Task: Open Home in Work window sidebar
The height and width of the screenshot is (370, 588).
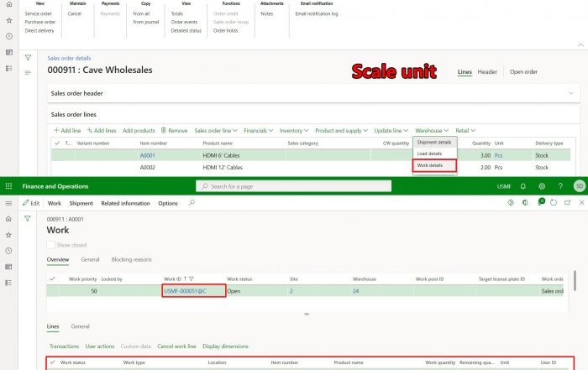Action: [8, 219]
